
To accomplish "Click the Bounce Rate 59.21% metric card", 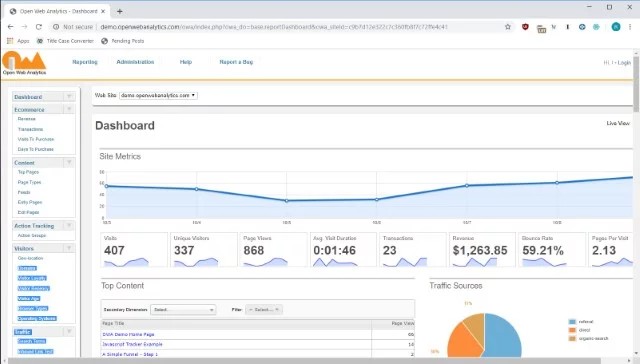I will click(552, 250).
